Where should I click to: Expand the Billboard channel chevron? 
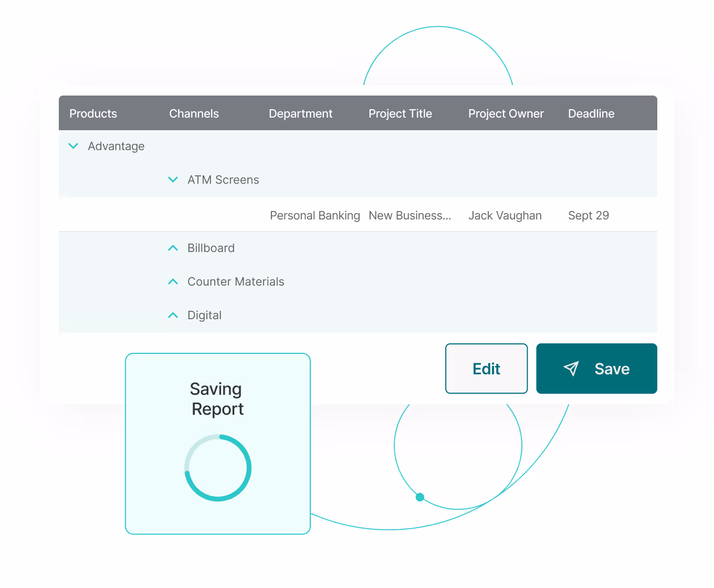[x=173, y=248]
